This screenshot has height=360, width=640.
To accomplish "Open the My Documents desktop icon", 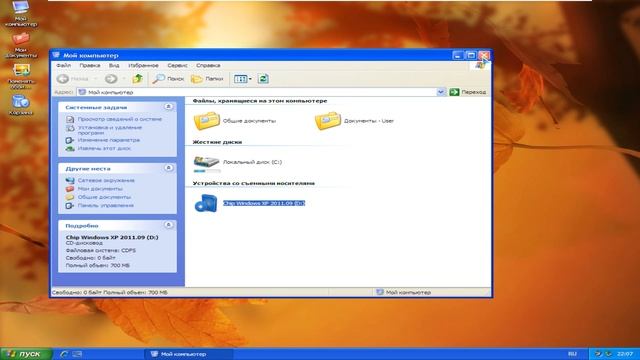I will 20,44.
